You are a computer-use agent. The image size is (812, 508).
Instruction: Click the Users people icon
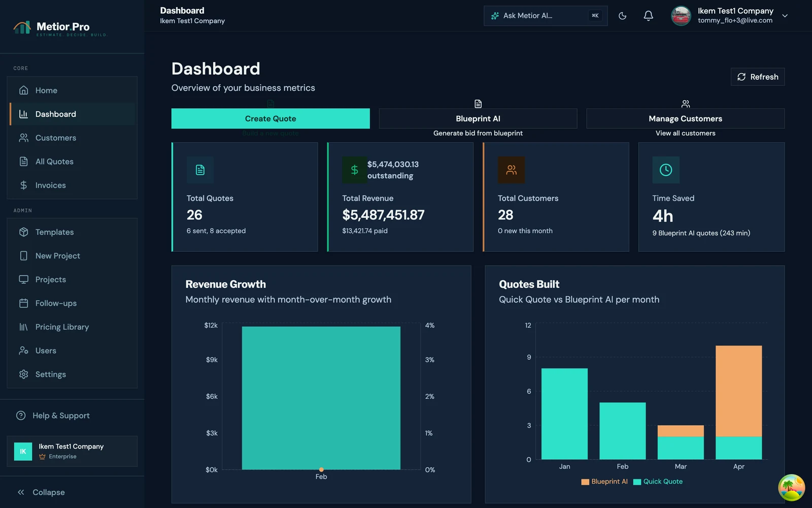(23, 351)
